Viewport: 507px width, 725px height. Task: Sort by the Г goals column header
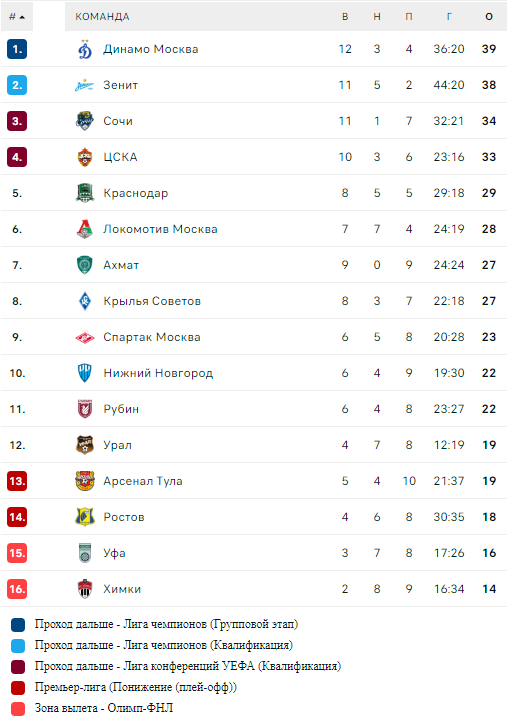pos(449,17)
